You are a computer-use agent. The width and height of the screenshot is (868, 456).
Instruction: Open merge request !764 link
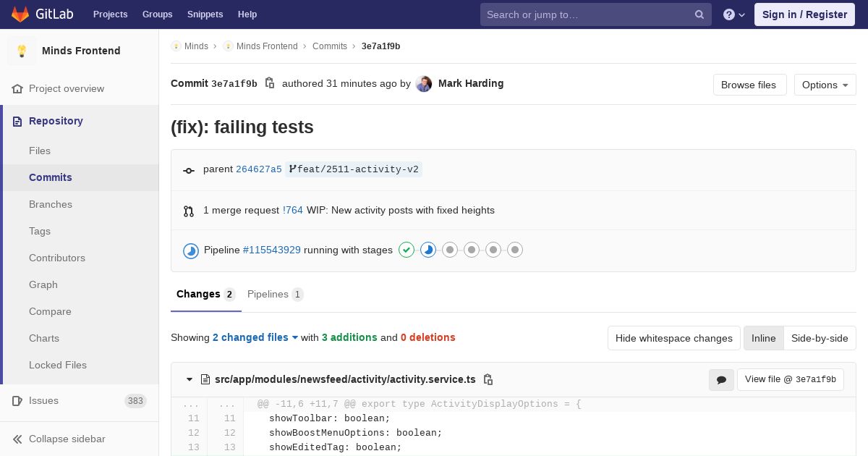(x=293, y=211)
